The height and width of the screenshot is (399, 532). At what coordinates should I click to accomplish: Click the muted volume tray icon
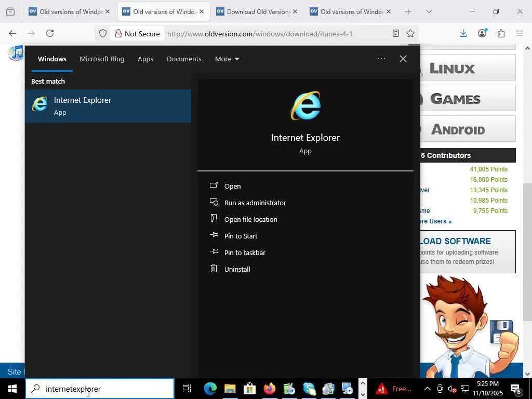(x=452, y=389)
